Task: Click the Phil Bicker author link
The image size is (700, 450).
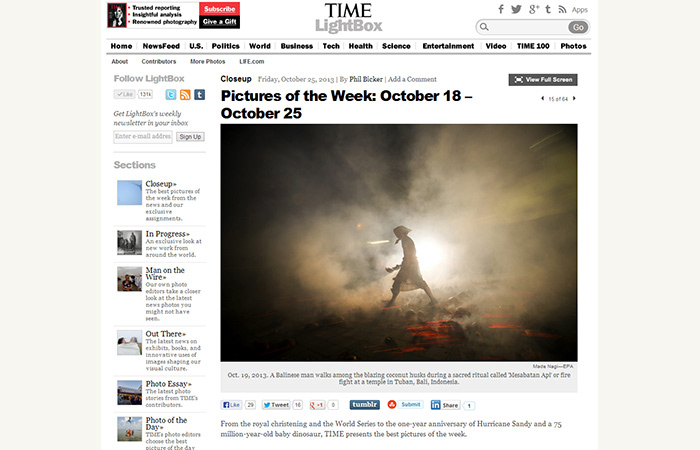Action: tap(366, 79)
